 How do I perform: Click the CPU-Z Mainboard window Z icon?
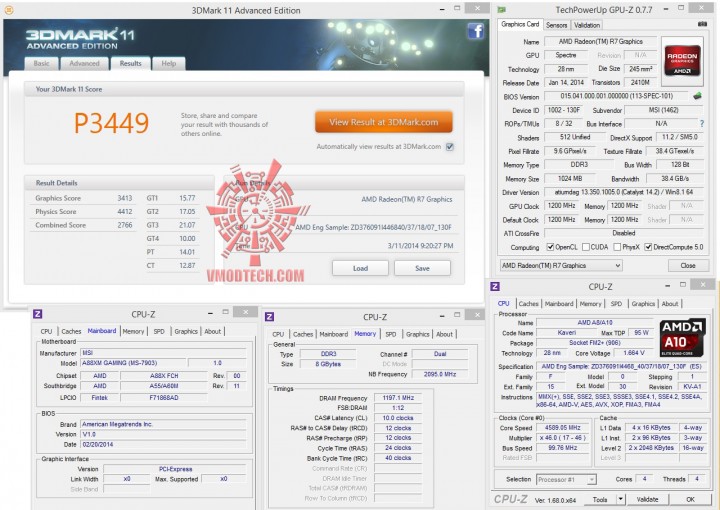tap(38, 314)
